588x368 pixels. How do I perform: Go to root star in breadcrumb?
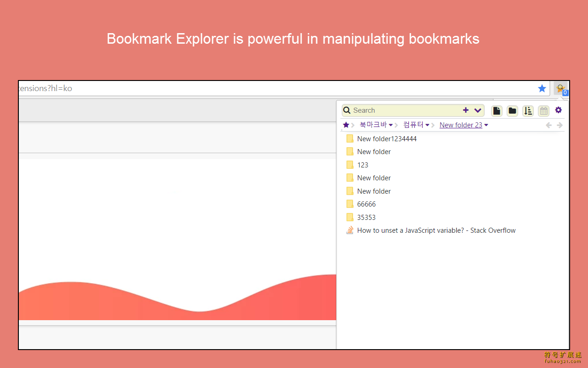coord(346,125)
